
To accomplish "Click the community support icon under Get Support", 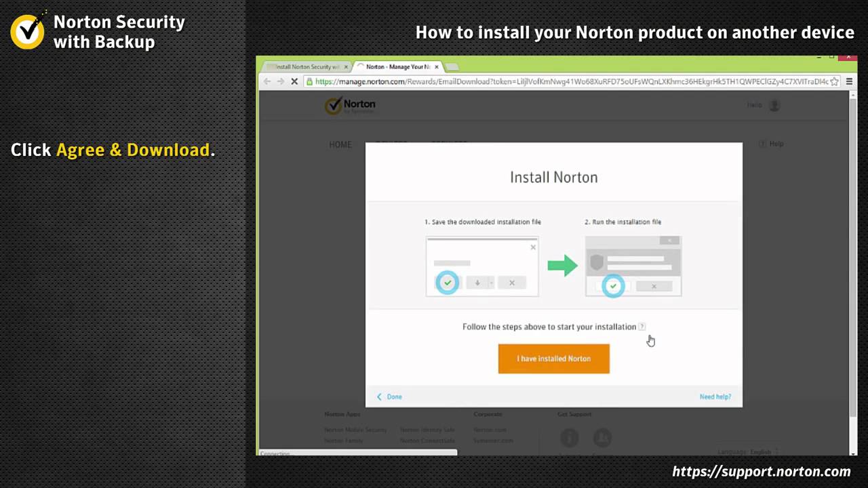I will 602,438.
